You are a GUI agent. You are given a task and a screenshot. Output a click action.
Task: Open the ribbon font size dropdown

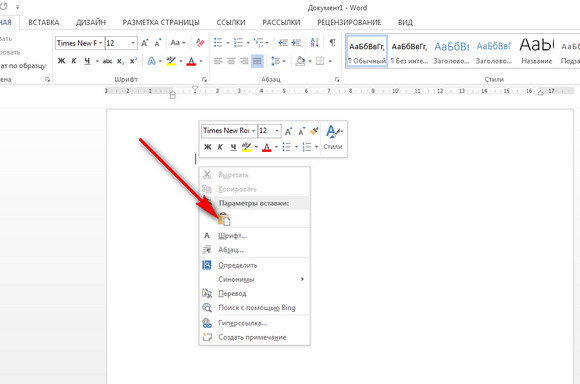coord(133,43)
